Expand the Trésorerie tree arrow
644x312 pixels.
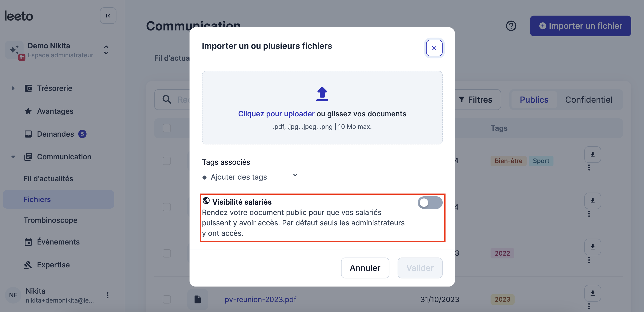[x=13, y=88]
